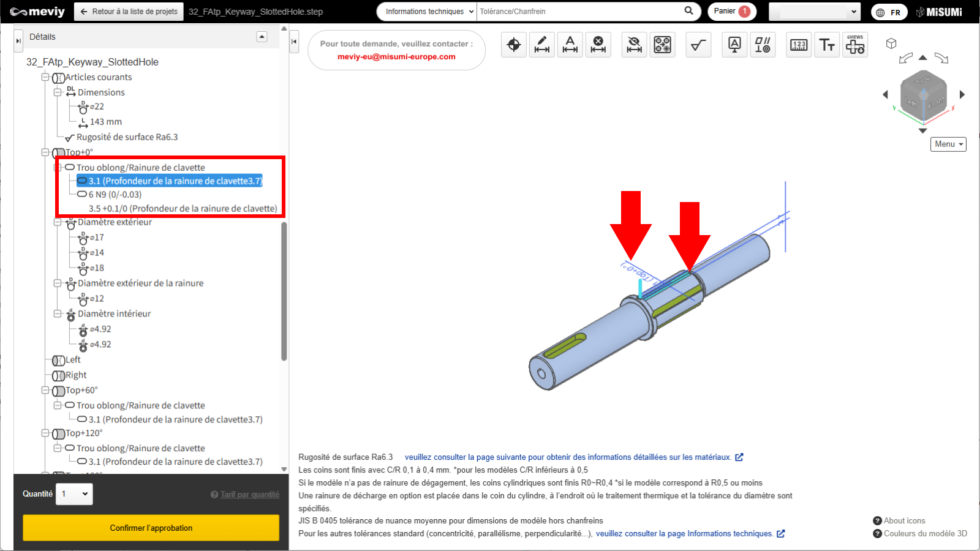This screenshot has width=980, height=551.
Task: Collapse the left details panel
Action: click(x=18, y=40)
